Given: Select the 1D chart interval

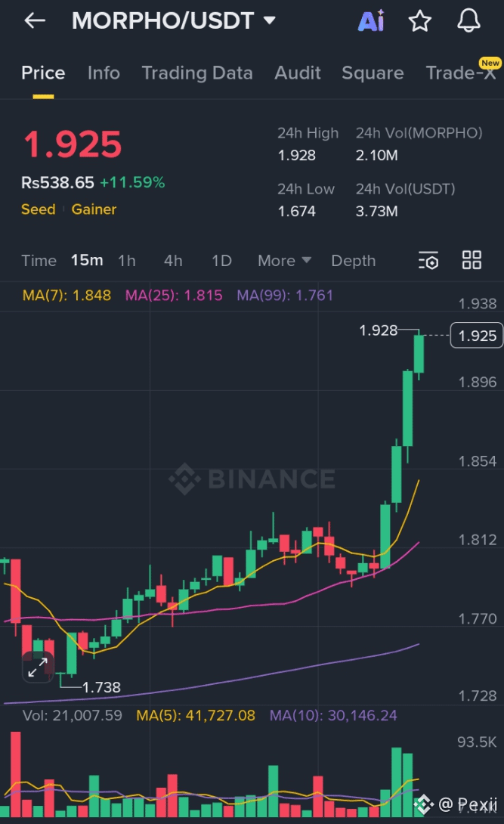Looking at the screenshot, I should coord(221,261).
